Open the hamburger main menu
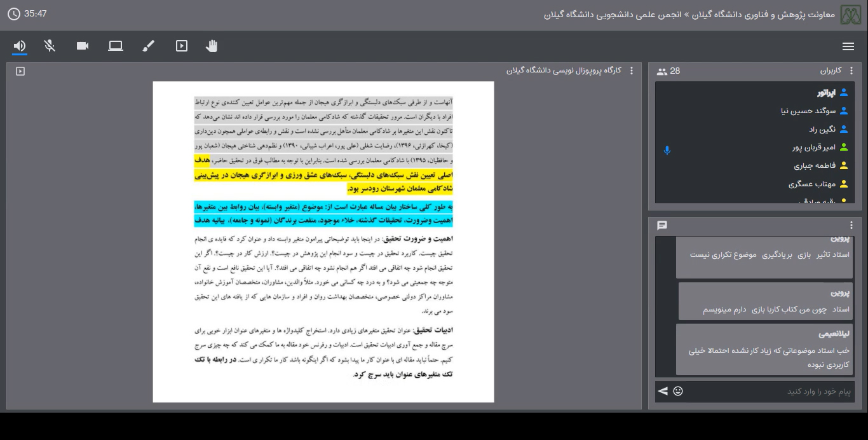 click(848, 46)
